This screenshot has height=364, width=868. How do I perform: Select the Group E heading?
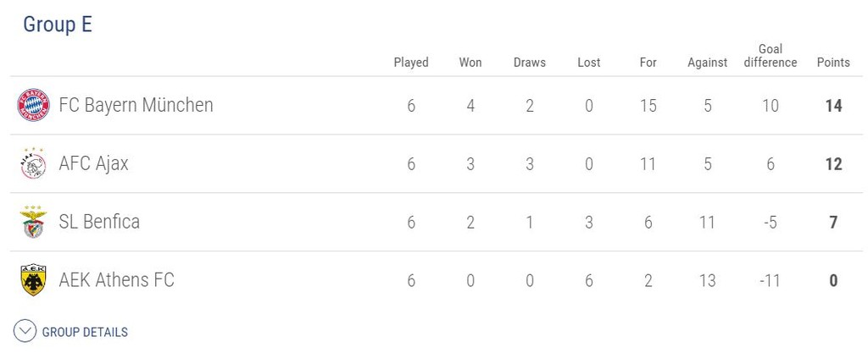click(x=58, y=25)
